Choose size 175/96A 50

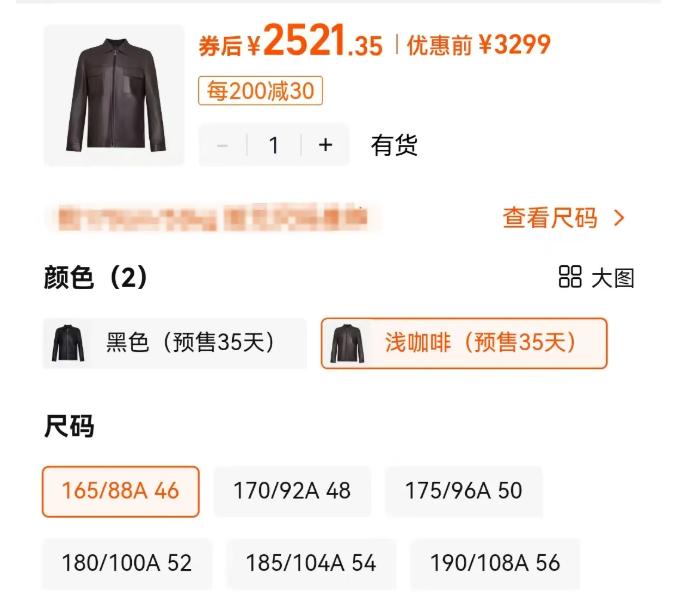tap(464, 491)
